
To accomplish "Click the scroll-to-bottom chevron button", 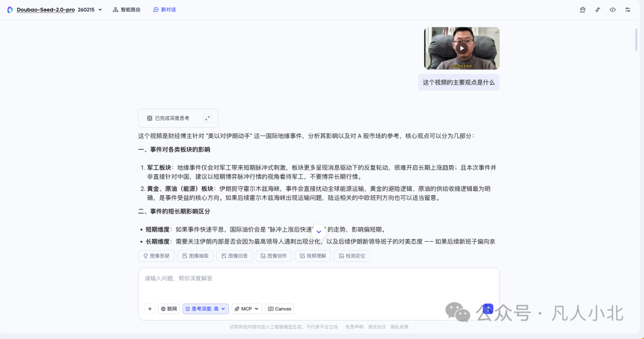I will coord(318,232).
